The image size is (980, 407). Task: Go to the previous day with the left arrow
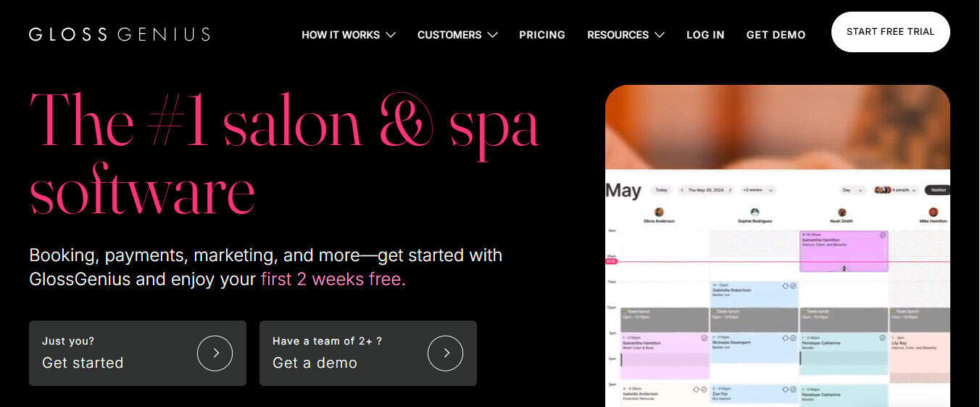pyautogui.click(x=682, y=190)
